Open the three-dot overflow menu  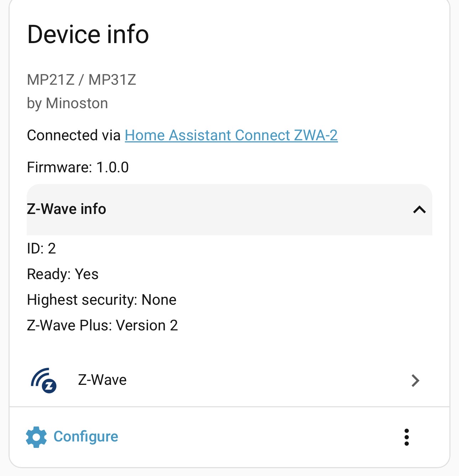click(406, 437)
